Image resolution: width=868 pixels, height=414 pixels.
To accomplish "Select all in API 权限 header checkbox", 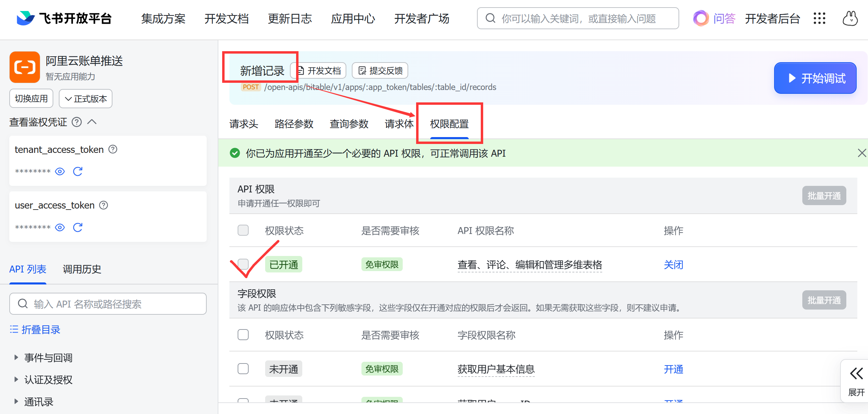I will coord(243,230).
